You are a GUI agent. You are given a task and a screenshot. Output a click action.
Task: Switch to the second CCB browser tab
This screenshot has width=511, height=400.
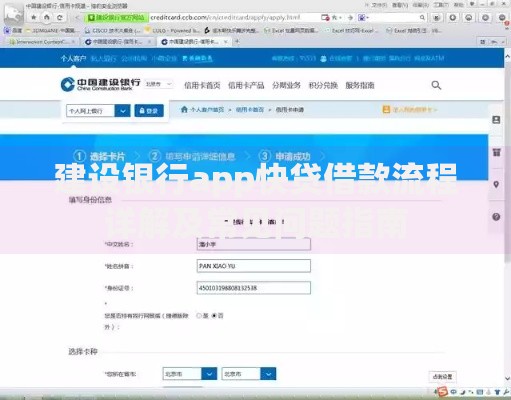point(117,42)
